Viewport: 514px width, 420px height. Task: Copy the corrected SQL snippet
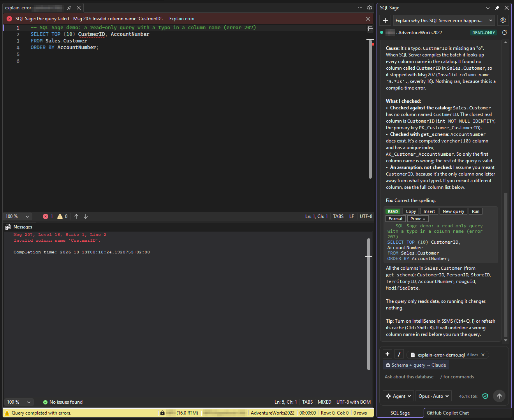tap(411, 211)
